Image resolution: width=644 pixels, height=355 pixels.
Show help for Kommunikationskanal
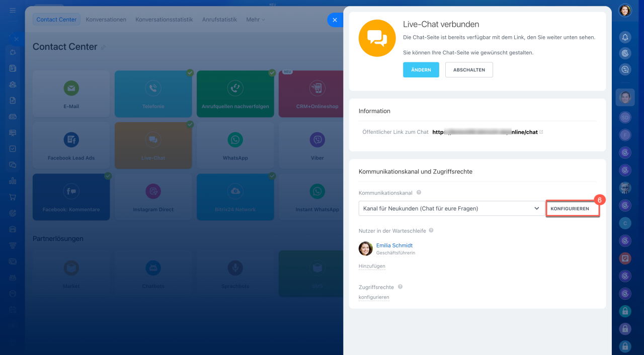click(x=419, y=193)
